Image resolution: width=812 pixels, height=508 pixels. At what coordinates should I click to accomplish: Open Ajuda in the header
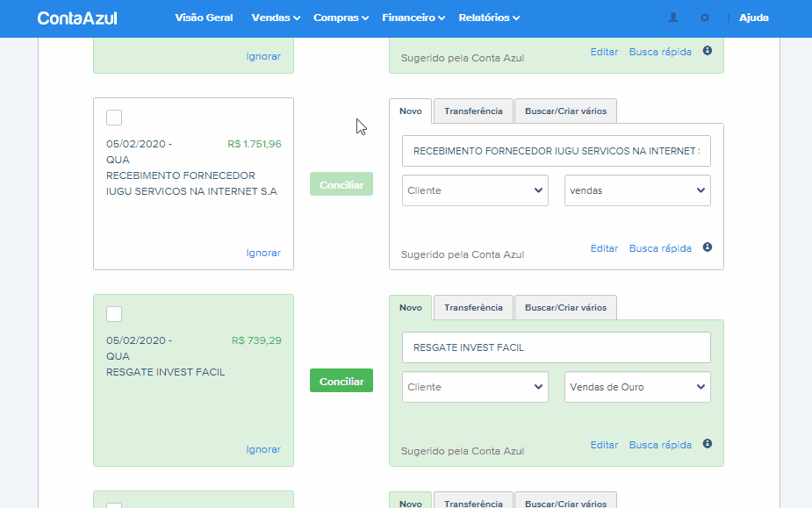pos(753,18)
